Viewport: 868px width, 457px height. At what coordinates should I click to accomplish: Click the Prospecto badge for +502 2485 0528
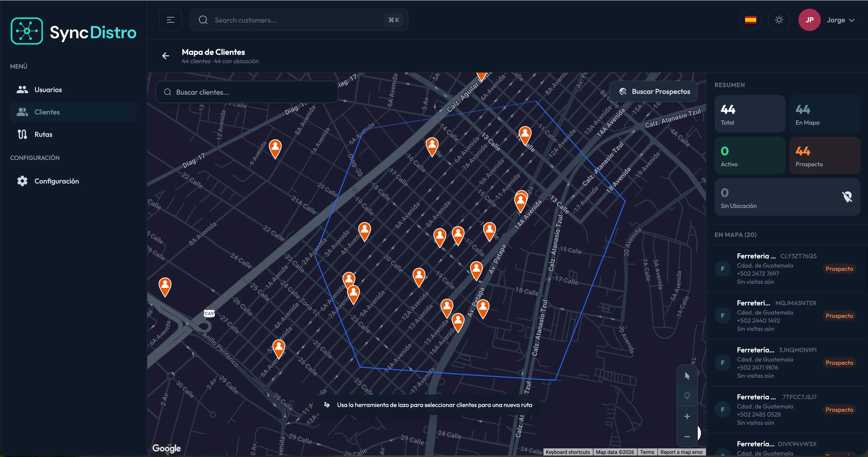[839, 410]
